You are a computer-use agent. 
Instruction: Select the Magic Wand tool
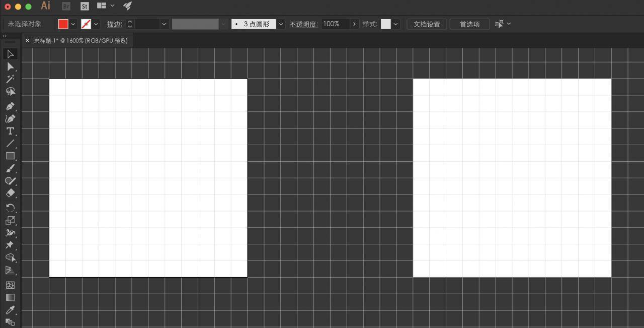(x=10, y=79)
